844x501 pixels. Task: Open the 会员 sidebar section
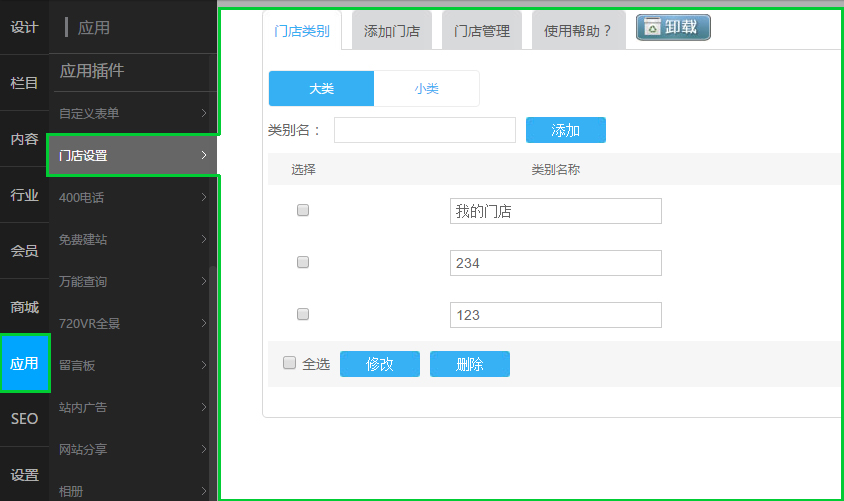coord(24,251)
